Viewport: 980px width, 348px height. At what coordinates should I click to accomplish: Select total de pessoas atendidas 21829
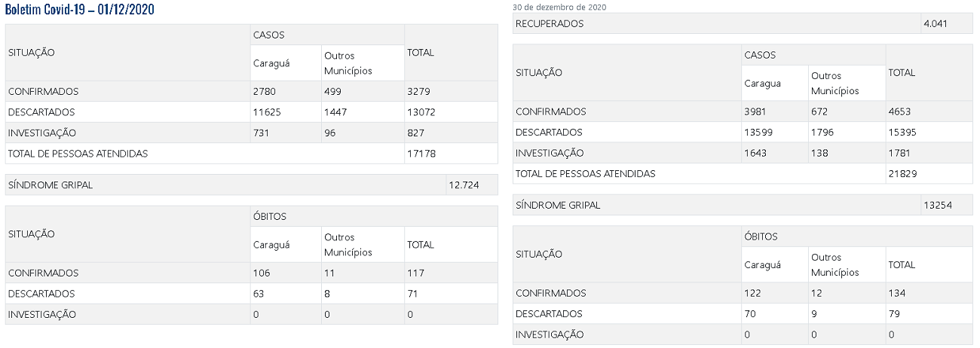tap(903, 173)
